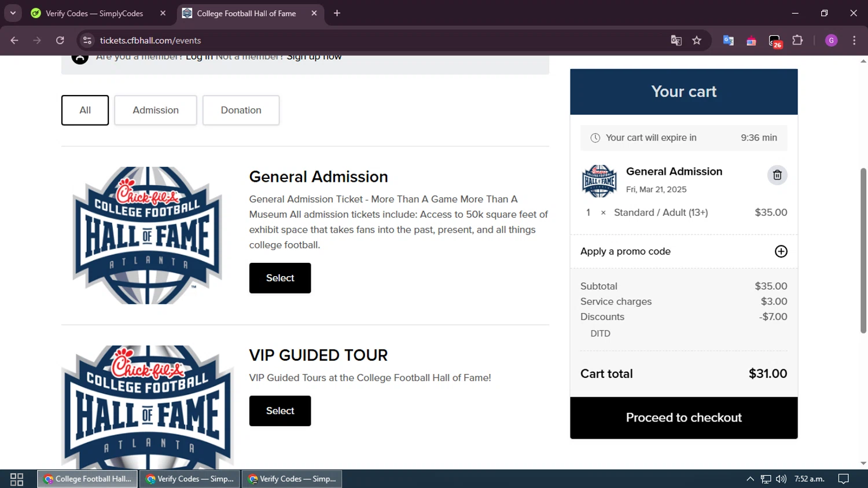Click the network icon in system tray
This screenshot has height=488, width=868.
click(x=766, y=479)
